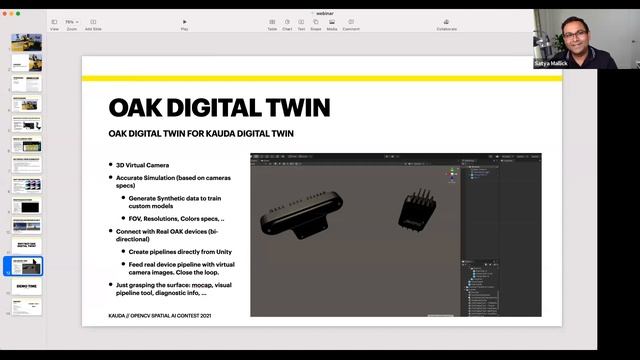Image resolution: width=640 pixels, height=360 pixels.
Task: Select slide 14 thumbnail in navigator
Action: [x=27, y=307]
